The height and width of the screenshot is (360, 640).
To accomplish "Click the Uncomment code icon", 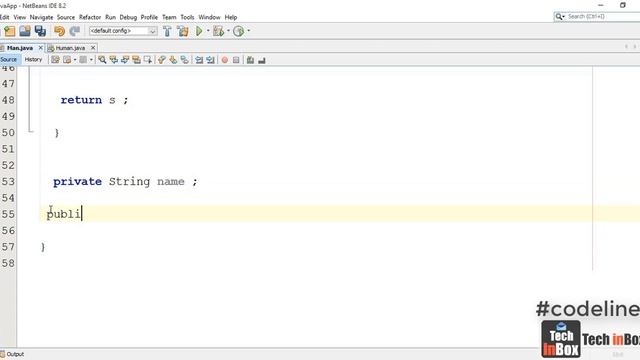I will (x=262, y=60).
